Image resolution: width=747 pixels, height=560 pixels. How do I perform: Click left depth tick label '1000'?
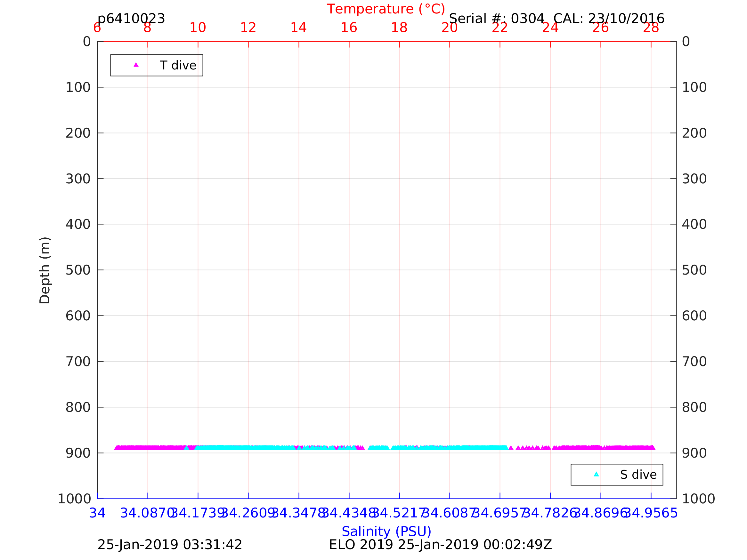point(75,499)
